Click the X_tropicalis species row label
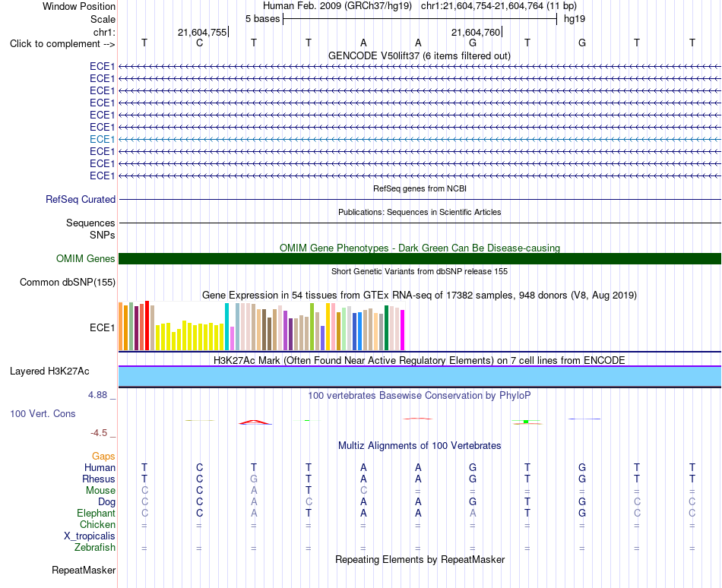The width and height of the screenshot is (722, 588). pos(90,536)
